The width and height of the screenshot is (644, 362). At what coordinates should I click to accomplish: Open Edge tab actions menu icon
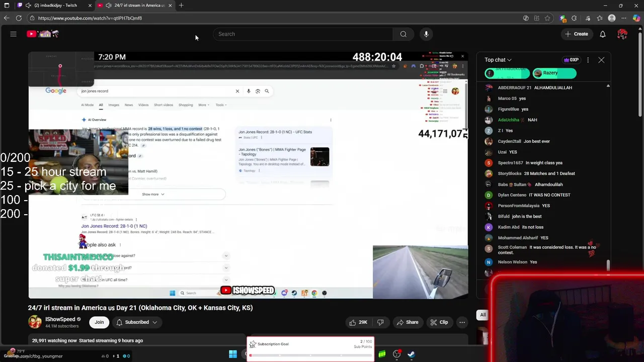tap(7, 6)
